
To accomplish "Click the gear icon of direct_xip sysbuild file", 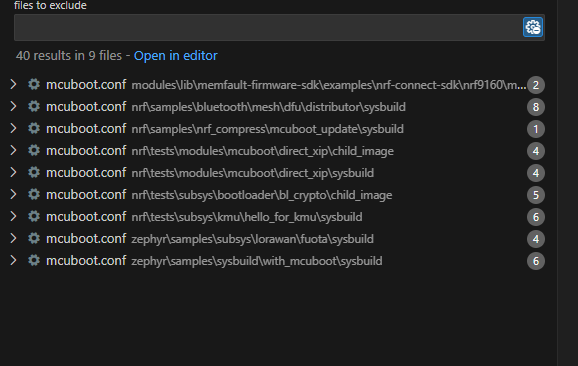I will click(x=34, y=173).
